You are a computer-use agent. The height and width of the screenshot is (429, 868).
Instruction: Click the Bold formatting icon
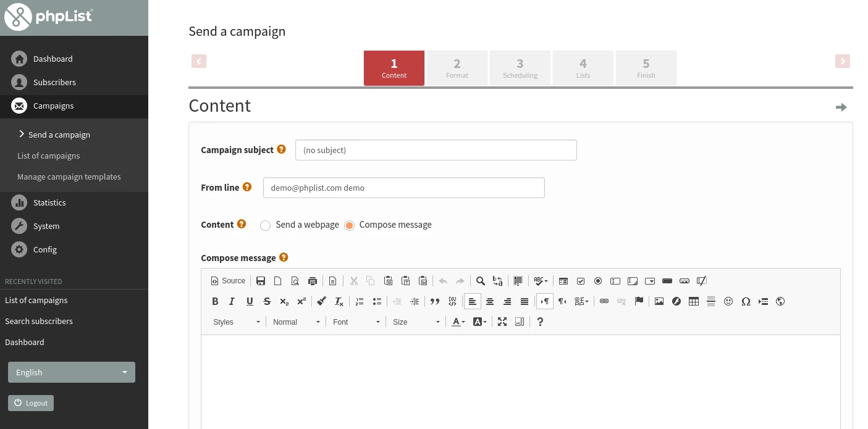coord(215,301)
